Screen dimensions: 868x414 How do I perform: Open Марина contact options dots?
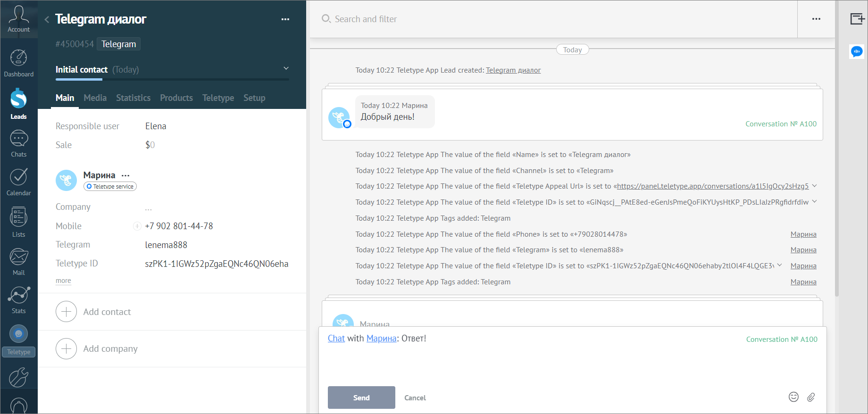125,175
